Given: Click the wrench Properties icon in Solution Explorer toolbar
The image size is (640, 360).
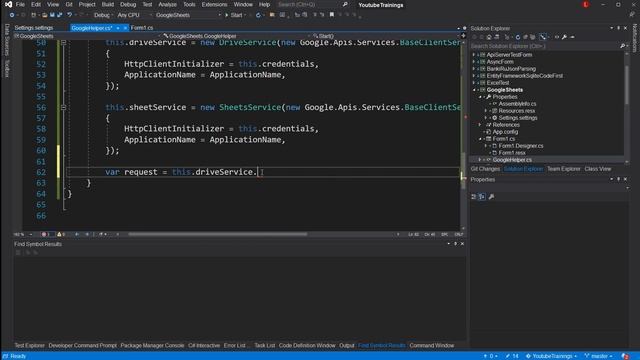Looking at the screenshot, I should point(564,37).
